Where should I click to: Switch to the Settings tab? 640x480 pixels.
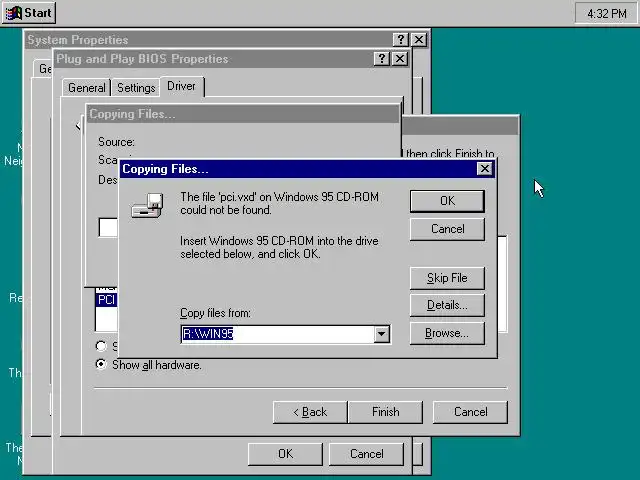click(x=136, y=88)
